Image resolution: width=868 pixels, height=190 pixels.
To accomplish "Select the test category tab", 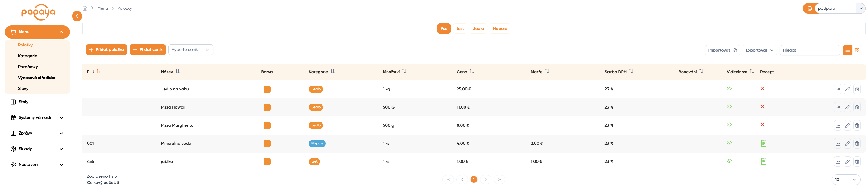I will 460,29.
